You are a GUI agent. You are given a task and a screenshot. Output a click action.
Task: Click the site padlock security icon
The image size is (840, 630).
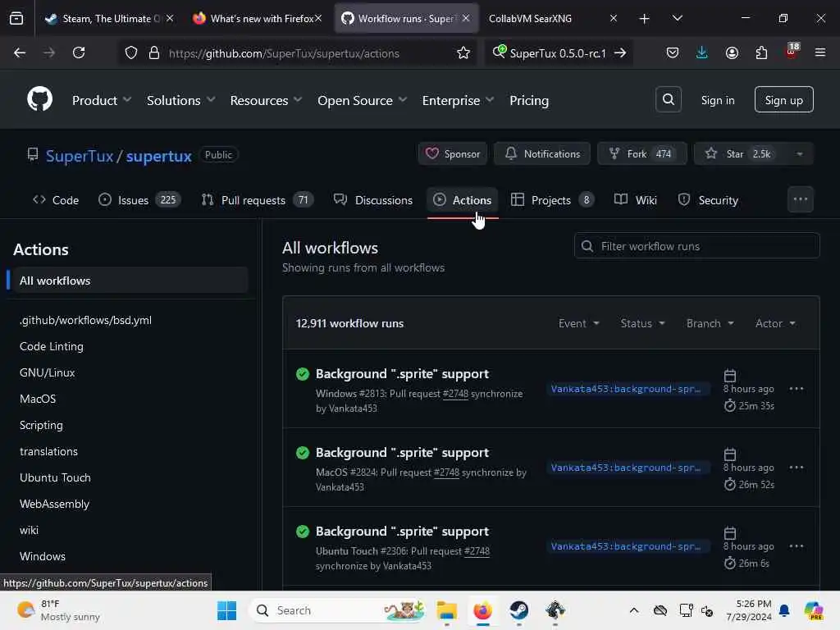tap(154, 52)
